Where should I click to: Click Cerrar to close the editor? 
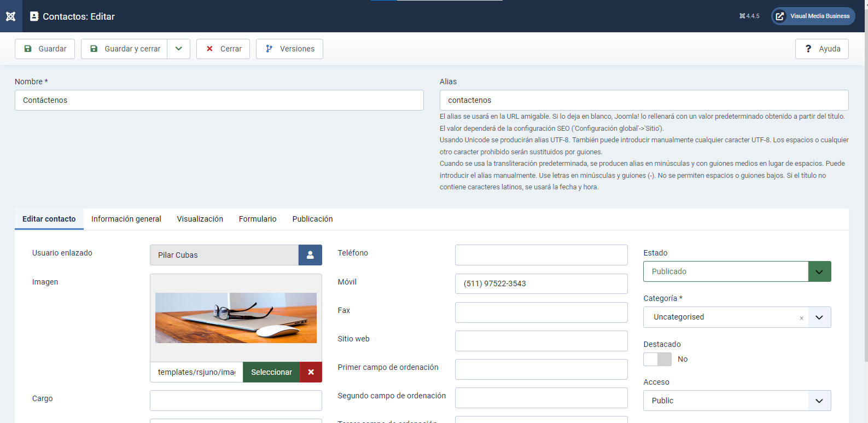[223, 49]
